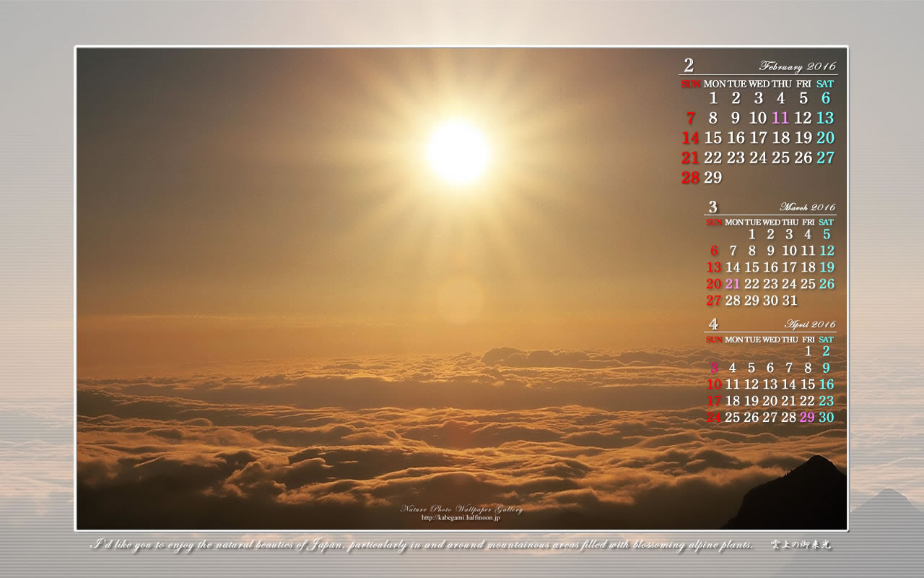Click Saturday April 2

tap(827, 351)
